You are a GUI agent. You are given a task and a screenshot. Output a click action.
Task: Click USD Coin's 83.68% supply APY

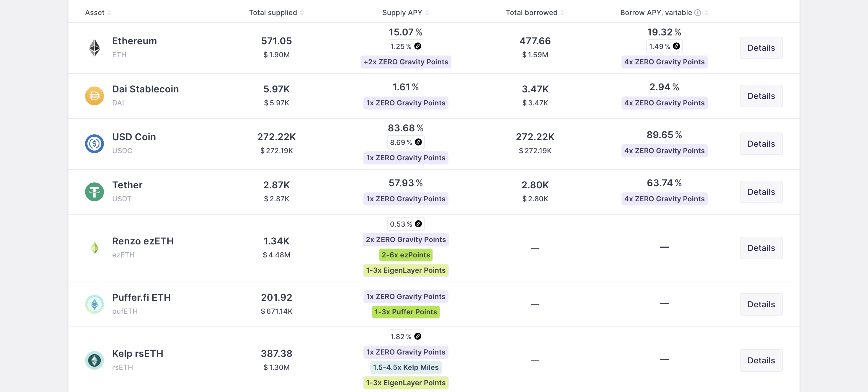[x=406, y=128]
